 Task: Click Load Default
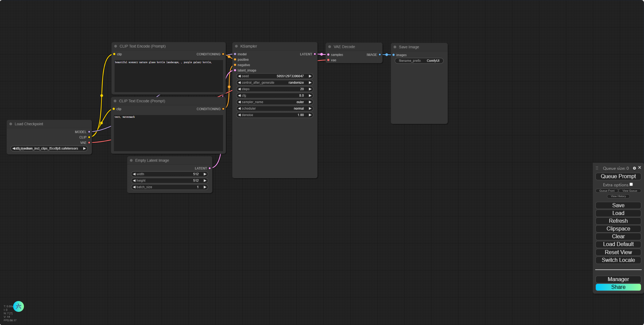click(x=618, y=244)
